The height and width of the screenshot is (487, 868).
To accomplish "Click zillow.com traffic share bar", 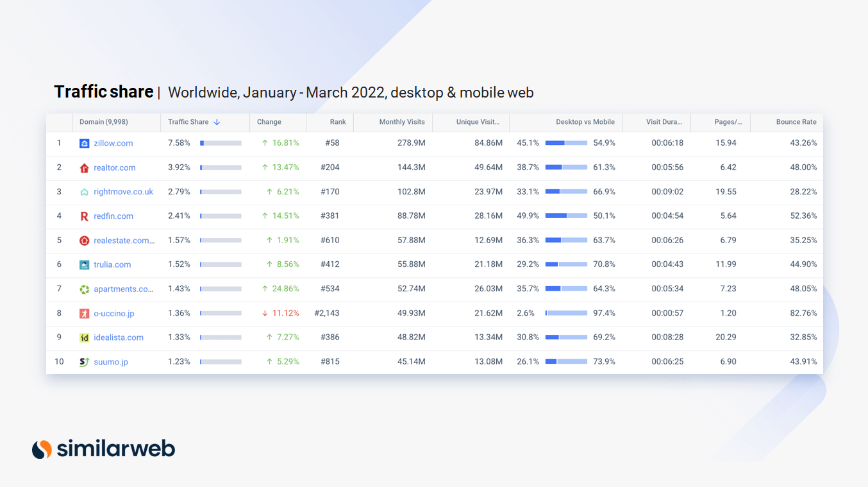I will 221,143.
